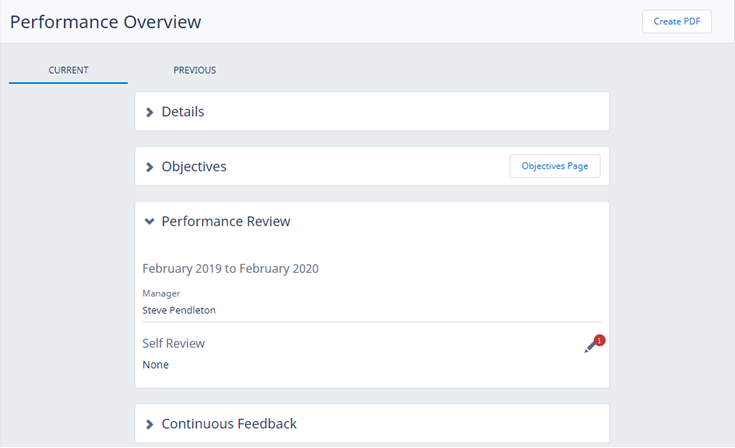Expand the Continuous Feedback chevron

click(150, 424)
